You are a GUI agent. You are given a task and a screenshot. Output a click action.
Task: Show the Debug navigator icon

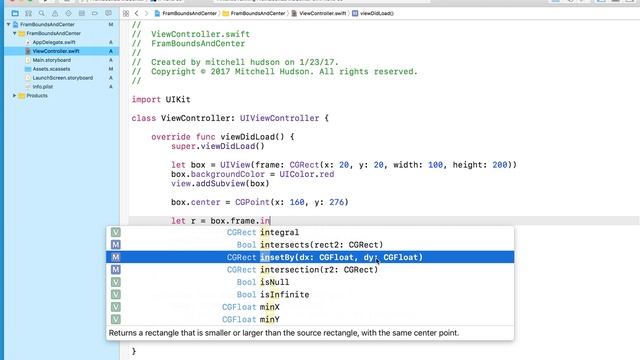(82, 13)
